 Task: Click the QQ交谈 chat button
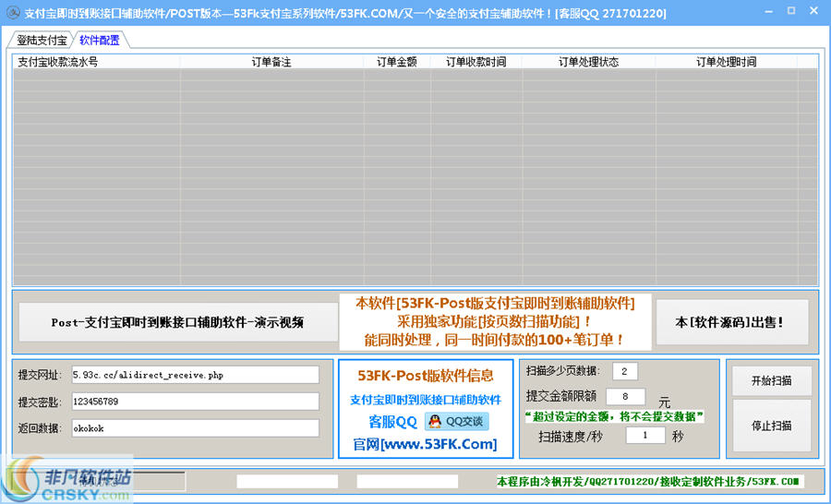457,421
